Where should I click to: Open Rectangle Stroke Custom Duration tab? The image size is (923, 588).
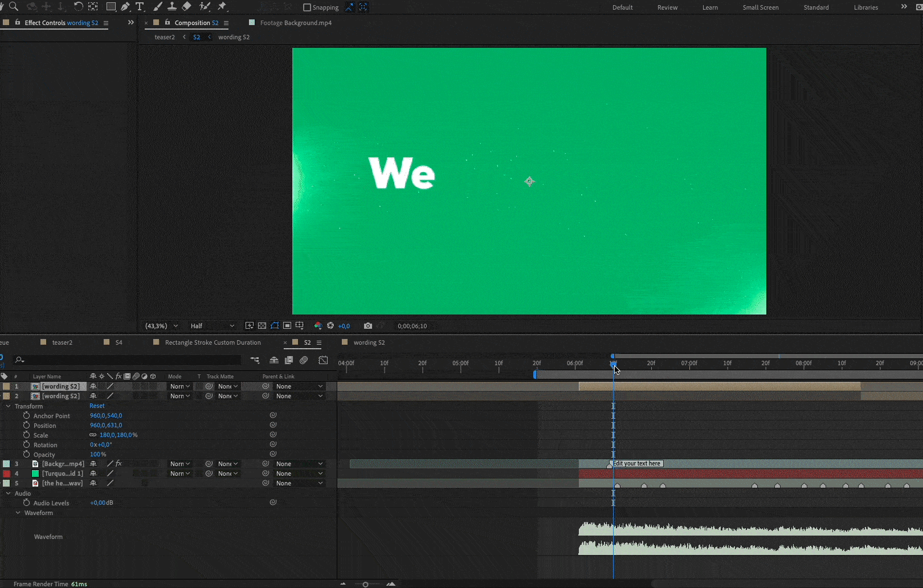tap(213, 342)
